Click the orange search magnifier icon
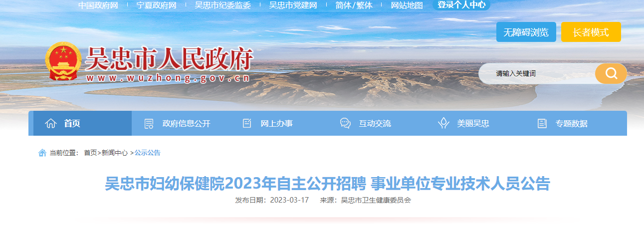 (x=611, y=74)
